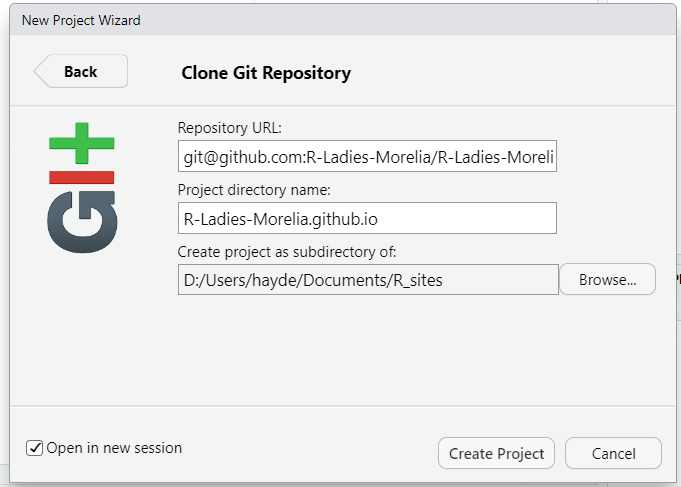The width and height of the screenshot is (681, 487).
Task: Go back using the Back button
Action: tap(81, 71)
